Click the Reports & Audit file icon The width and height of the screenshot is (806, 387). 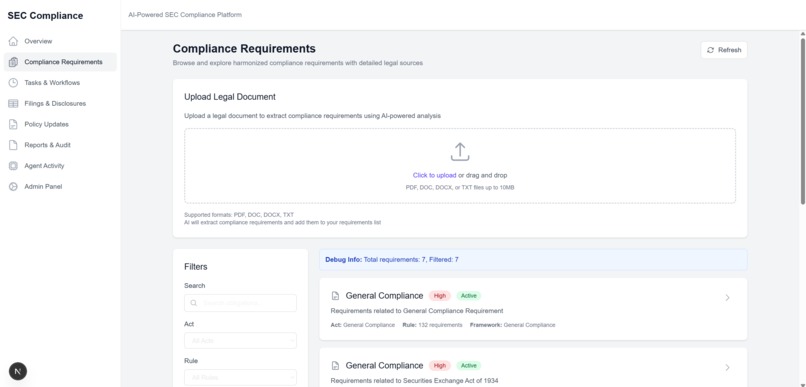tap(13, 145)
